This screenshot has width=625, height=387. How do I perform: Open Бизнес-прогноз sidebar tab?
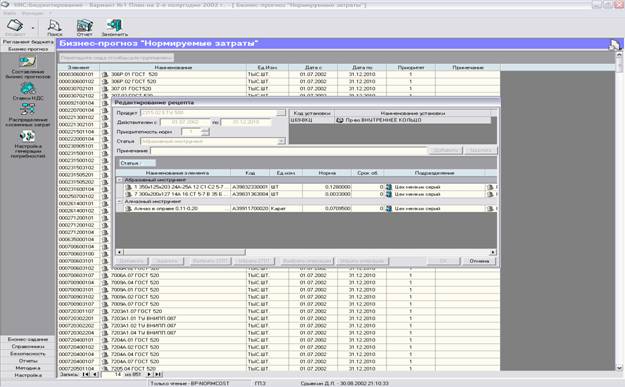[28, 49]
